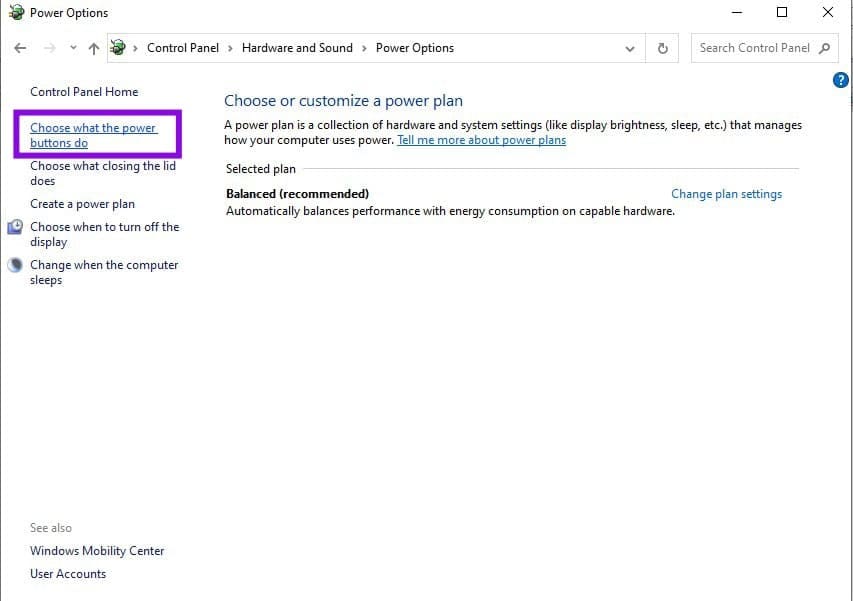Image resolution: width=853 pixels, height=601 pixels.
Task: Open Help with the blue question mark
Action: pos(840,80)
